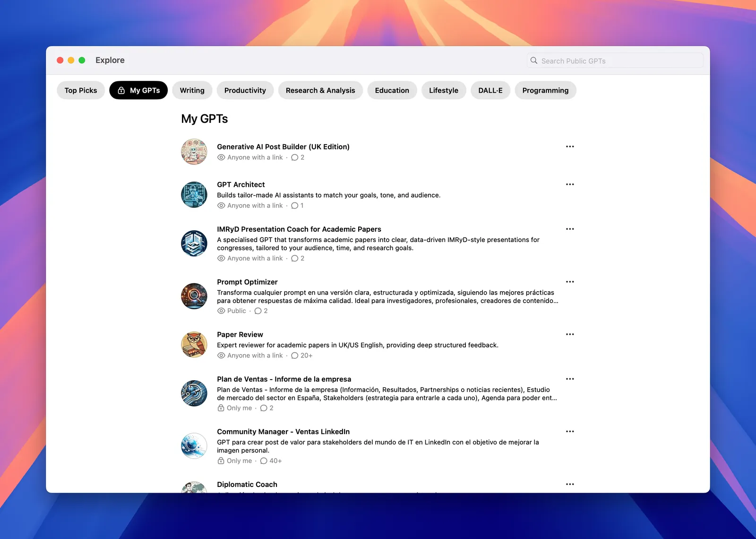The width and height of the screenshot is (756, 539).
Task: Open the Prompt Optimizer GPT title
Action: click(247, 282)
